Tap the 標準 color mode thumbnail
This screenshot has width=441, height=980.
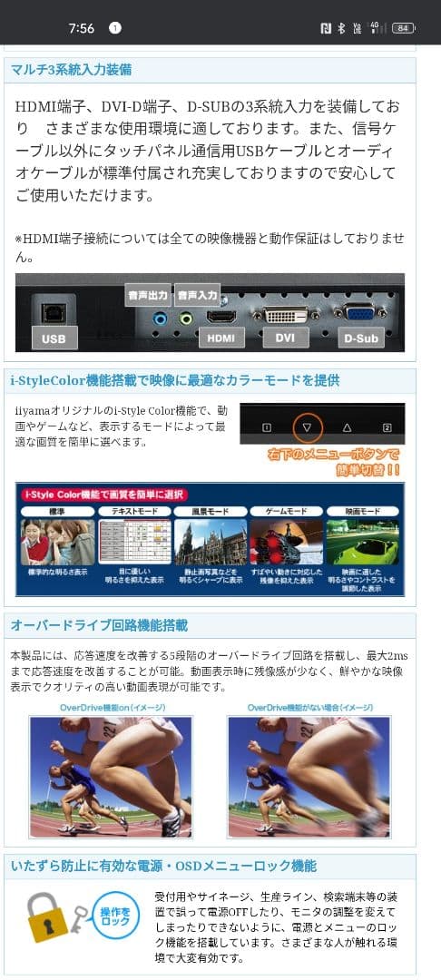(x=57, y=542)
